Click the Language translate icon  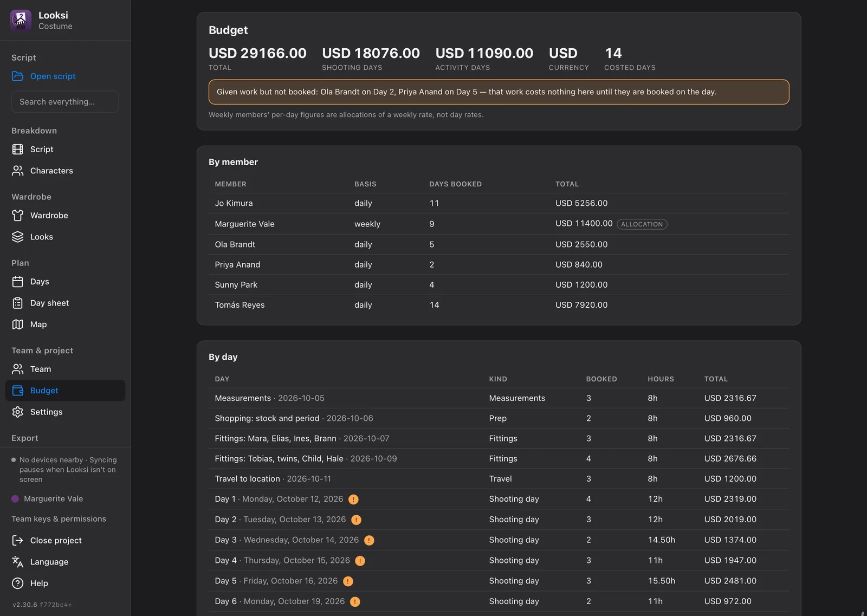(x=18, y=562)
